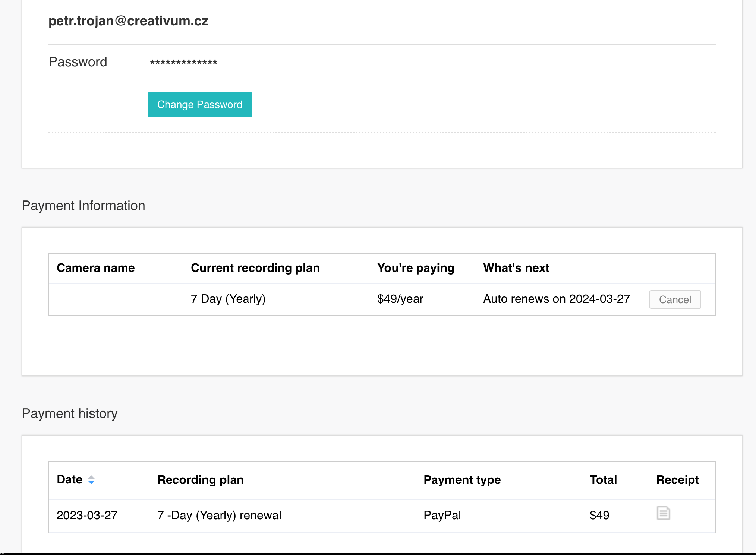The width and height of the screenshot is (756, 555).
Task: Click the Auto renews on 2024-03-27 text
Action: tap(557, 299)
